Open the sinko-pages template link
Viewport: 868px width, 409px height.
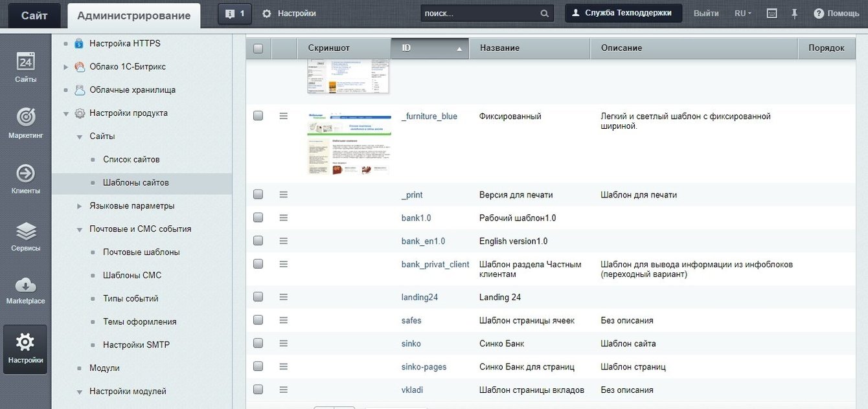(424, 367)
